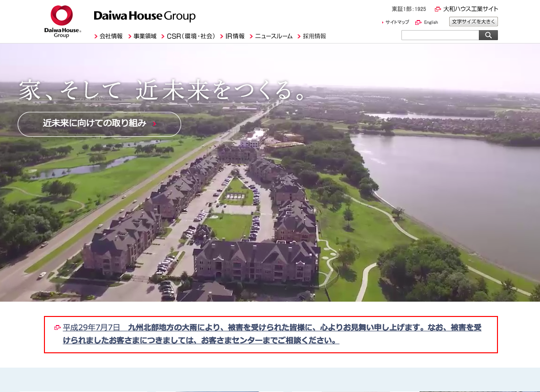Click the 東証1部：1925 stock listing text

408,9
